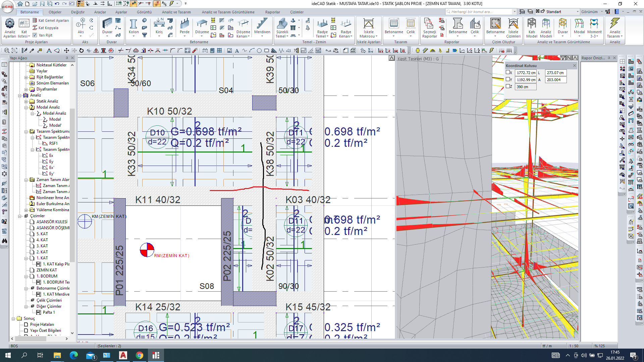Select RSF1 spectrum item in tree
This screenshot has width=644, height=362.
click(x=53, y=143)
